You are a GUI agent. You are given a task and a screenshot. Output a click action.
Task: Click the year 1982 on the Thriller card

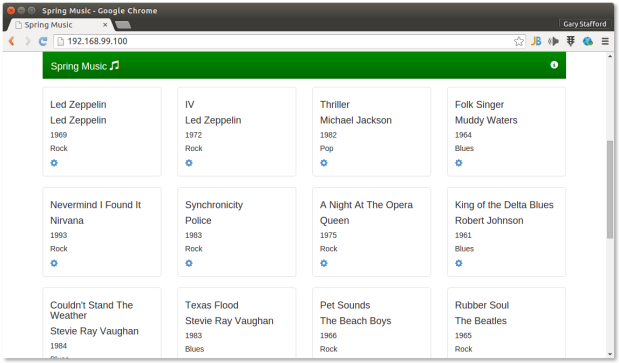pyautogui.click(x=328, y=135)
